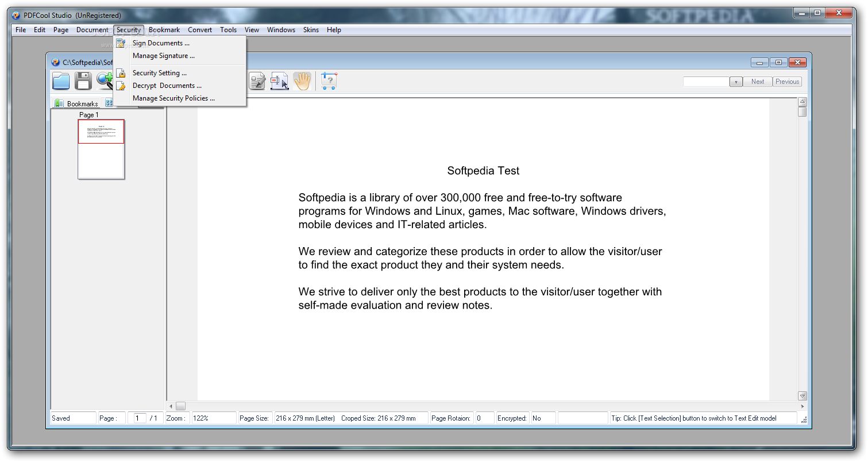Click the Security Setting lock icon
This screenshot has height=462, width=868.
[121, 73]
